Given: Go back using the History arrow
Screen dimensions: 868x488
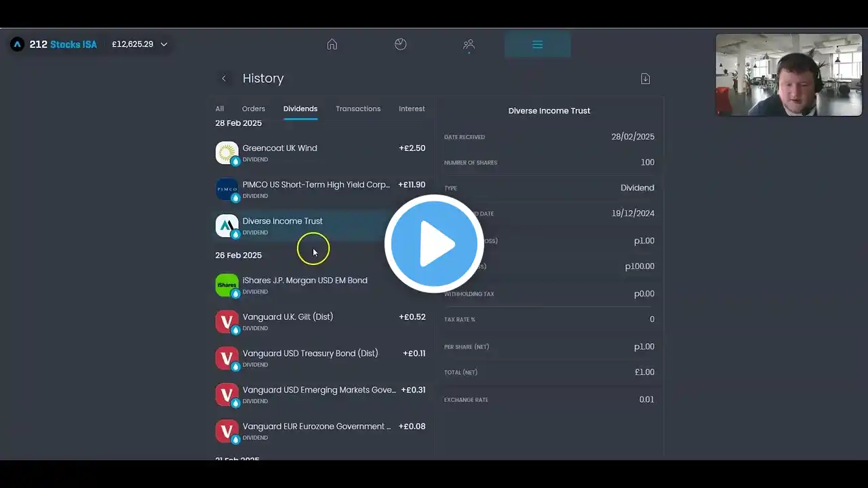Looking at the screenshot, I should coord(224,79).
